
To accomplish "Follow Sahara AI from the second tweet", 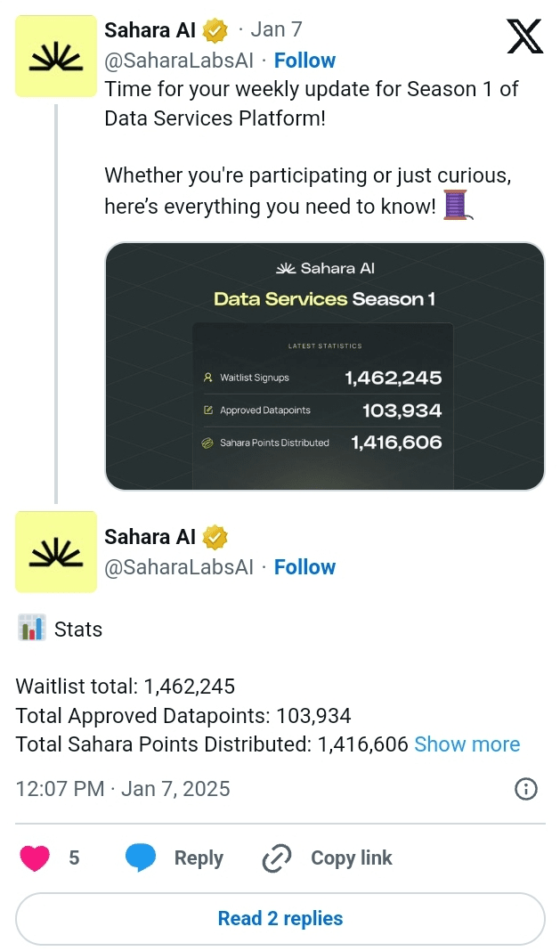I will pos(304,567).
